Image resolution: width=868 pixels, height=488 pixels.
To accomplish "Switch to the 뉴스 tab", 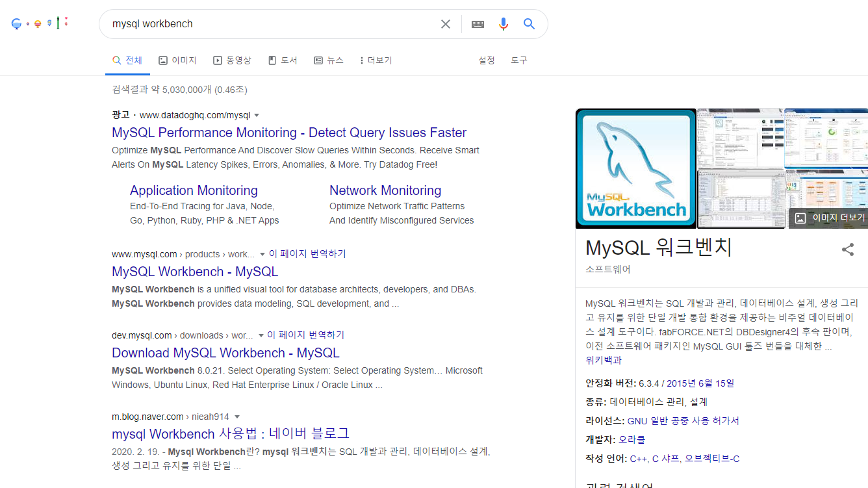I will click(x=329, y=60).
